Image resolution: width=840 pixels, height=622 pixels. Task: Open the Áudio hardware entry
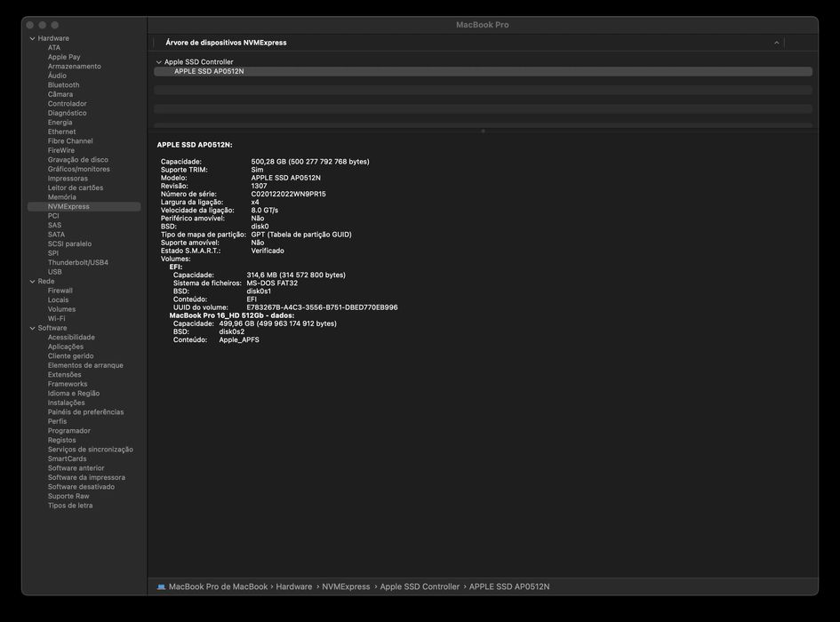pos(57,76)
